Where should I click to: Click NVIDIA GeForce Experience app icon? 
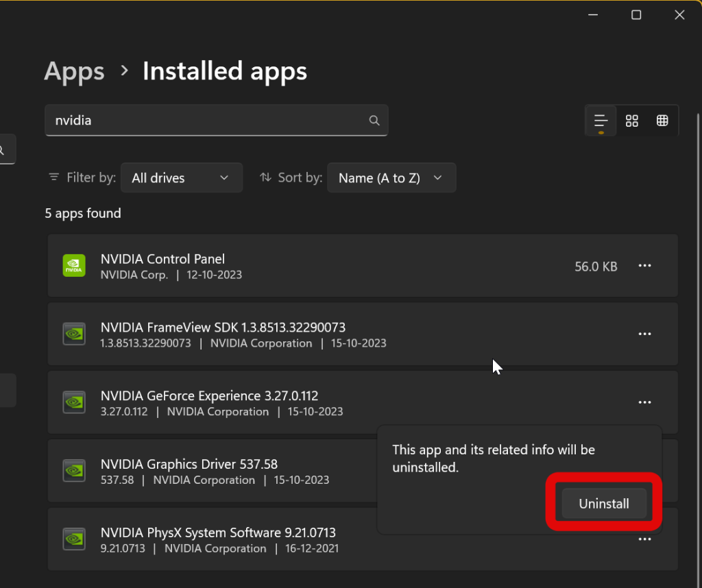pyautogui.click(x=74, y=402)
